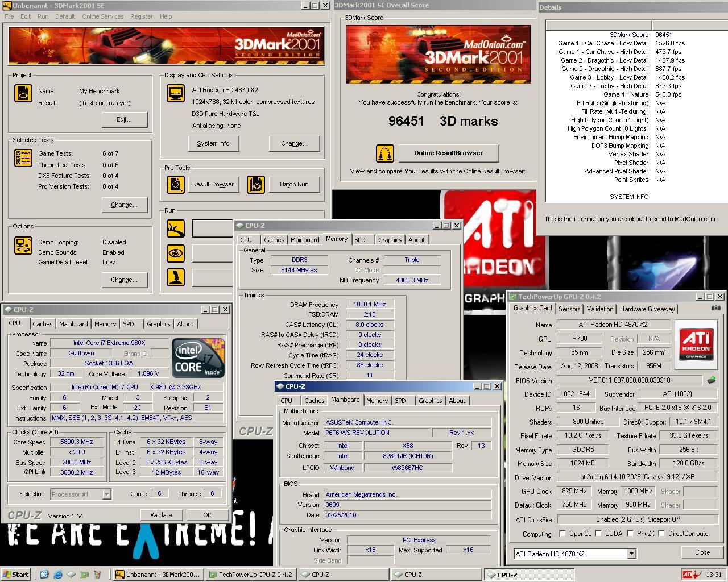Image resolution: width=728 pixels, height=582 pixels.
Task: Toggle the OpenCL checkbox in GPU-Z
Action: 562,534
